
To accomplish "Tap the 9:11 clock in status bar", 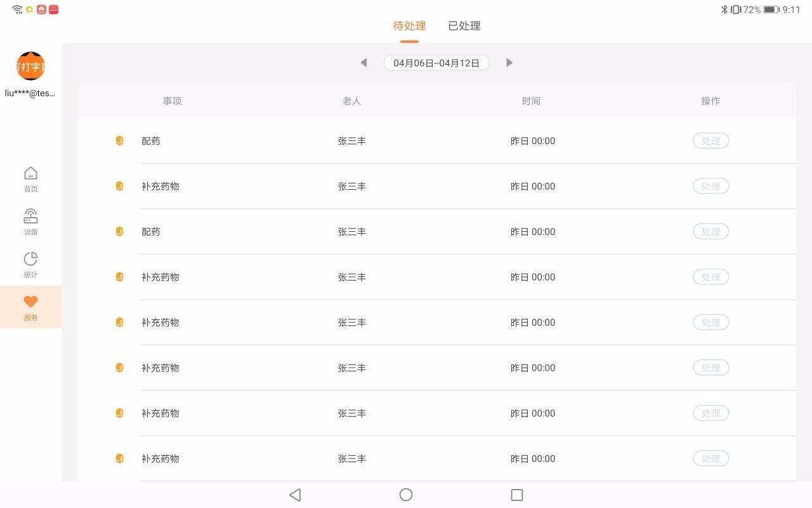I will click(792, 10).
